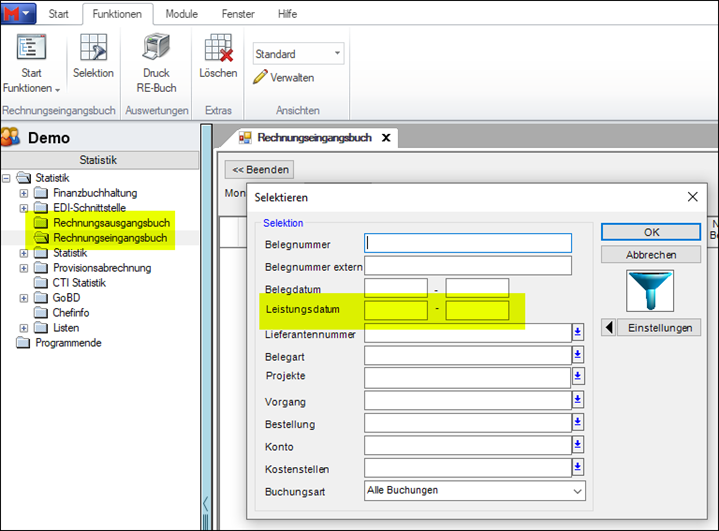
Task: Click the Löschen icon in Extras
Action: pos(218,48)
